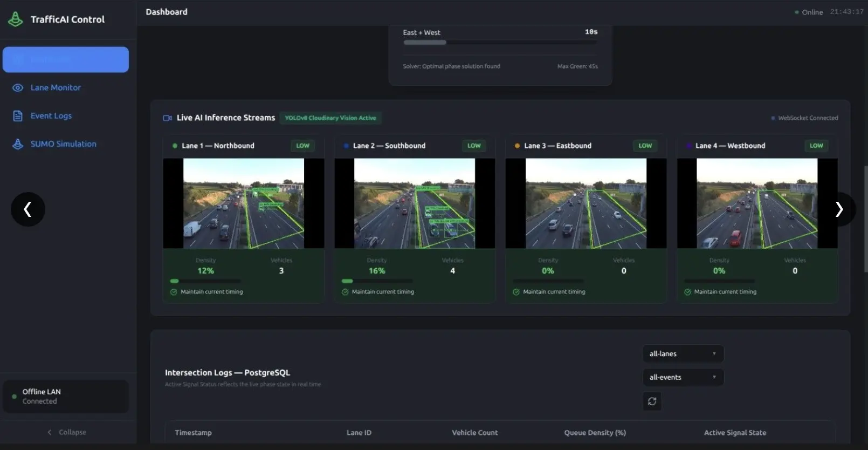Sort by Timestamp column header
Screen dimensions: 868x450
(193, 433)
